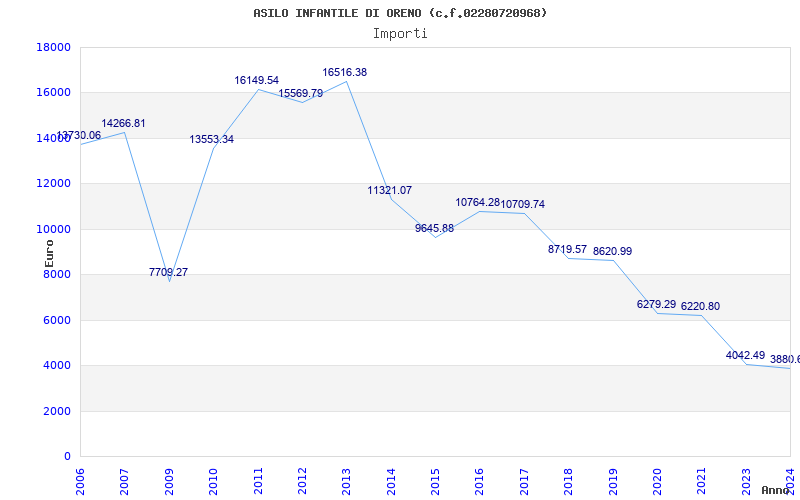
Task: Click the 4000 y-axis tick label
Action: pos(57,366)
